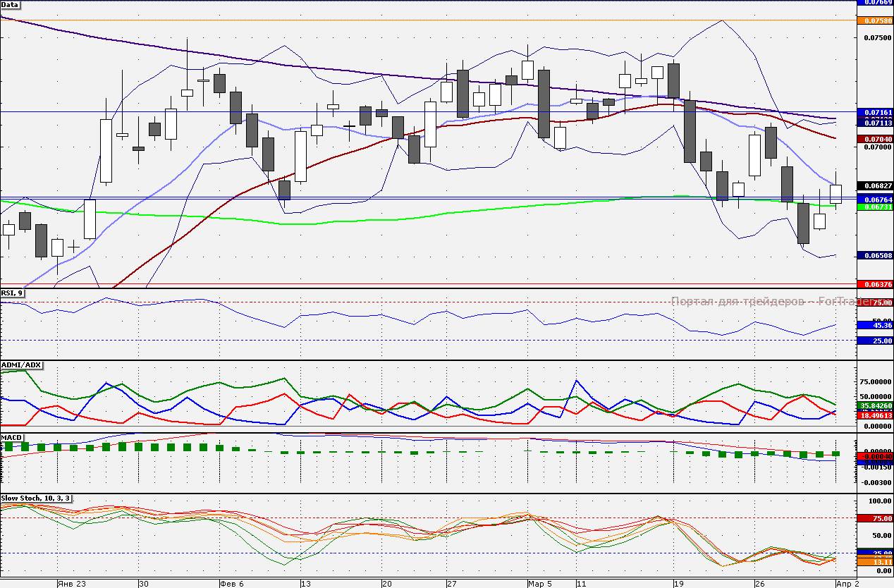
Task: Click the Data panel label
Action: [11, 4]
